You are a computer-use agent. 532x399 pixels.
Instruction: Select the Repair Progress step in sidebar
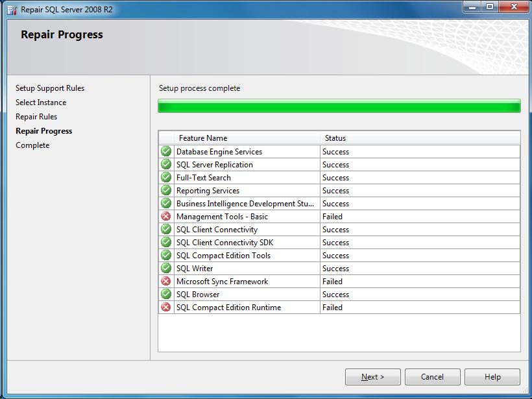(43, 131)
